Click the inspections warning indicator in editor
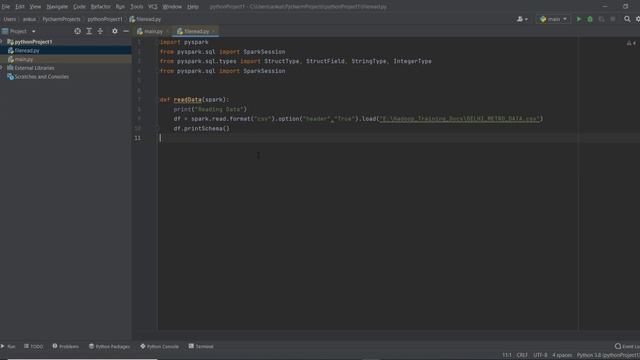 coord(631,43)
